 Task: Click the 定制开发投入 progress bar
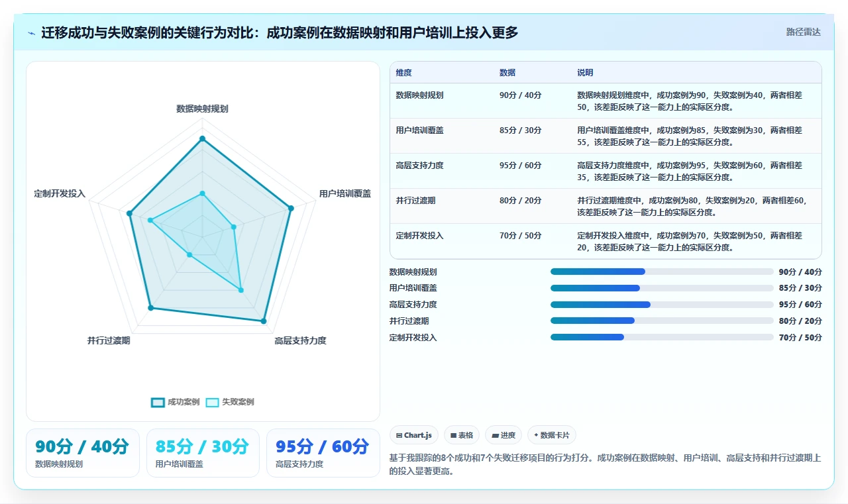tap(662, 337)
